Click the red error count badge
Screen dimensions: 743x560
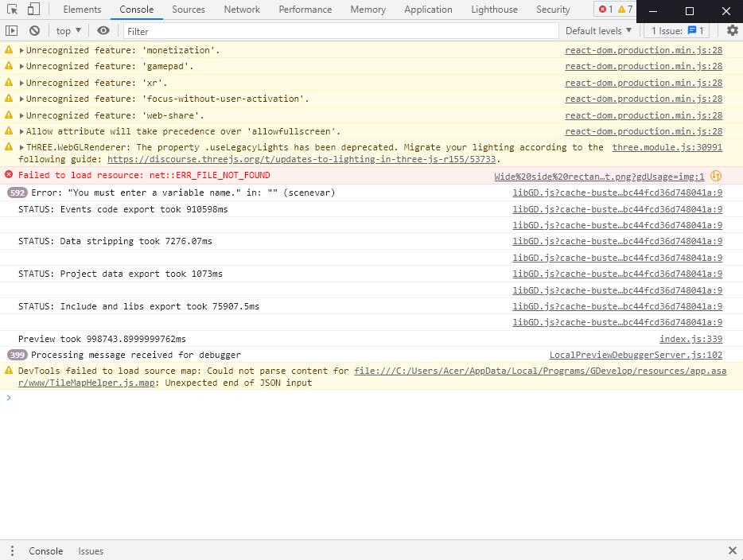606,10
